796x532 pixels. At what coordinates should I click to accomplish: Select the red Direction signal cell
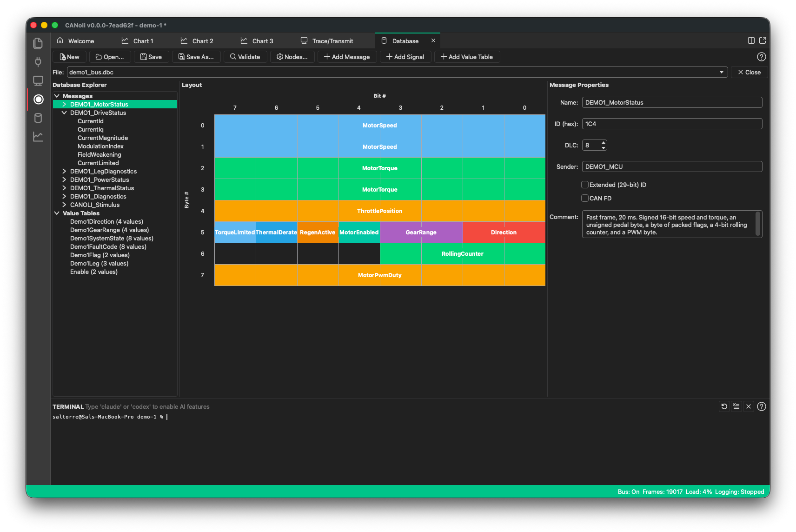[504, 232]
